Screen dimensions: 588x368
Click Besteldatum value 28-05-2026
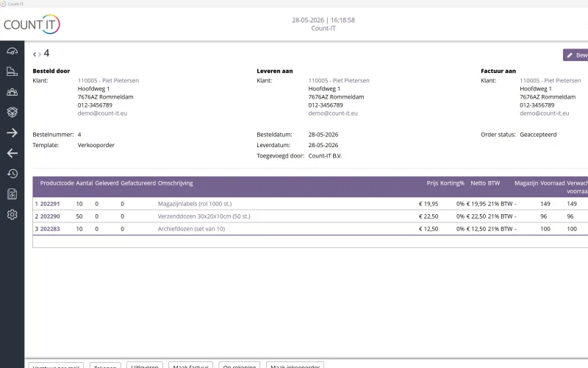coord(323,135)
